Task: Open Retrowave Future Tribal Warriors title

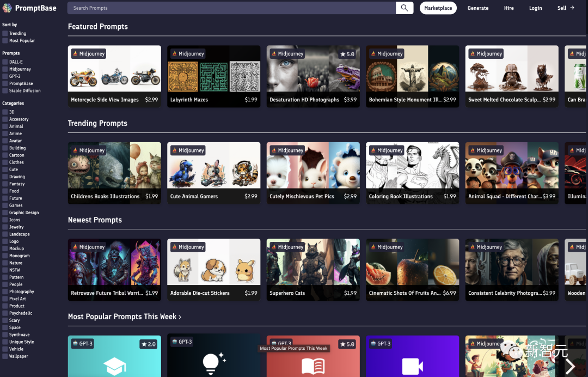Action: [107, 293]
